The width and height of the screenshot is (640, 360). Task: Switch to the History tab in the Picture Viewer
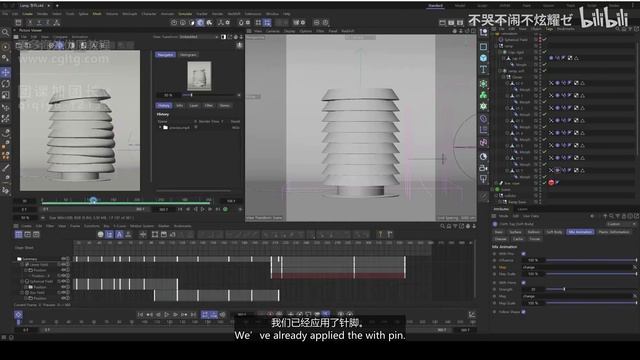coord(164,105)
